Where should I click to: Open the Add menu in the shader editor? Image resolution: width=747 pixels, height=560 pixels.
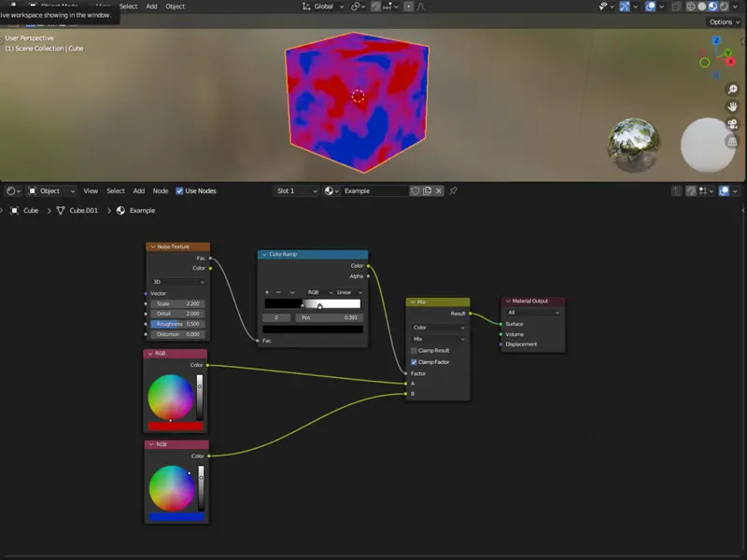coord(140,191)
